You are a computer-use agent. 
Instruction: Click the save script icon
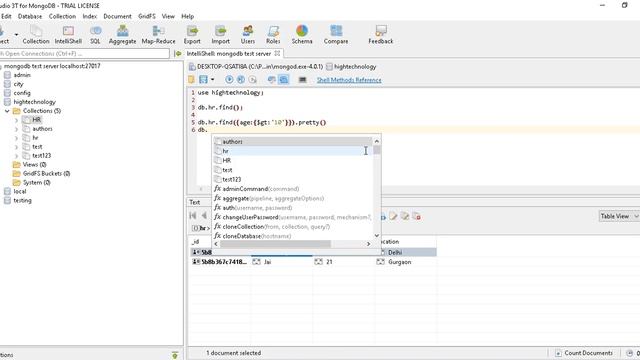[203, 80]
